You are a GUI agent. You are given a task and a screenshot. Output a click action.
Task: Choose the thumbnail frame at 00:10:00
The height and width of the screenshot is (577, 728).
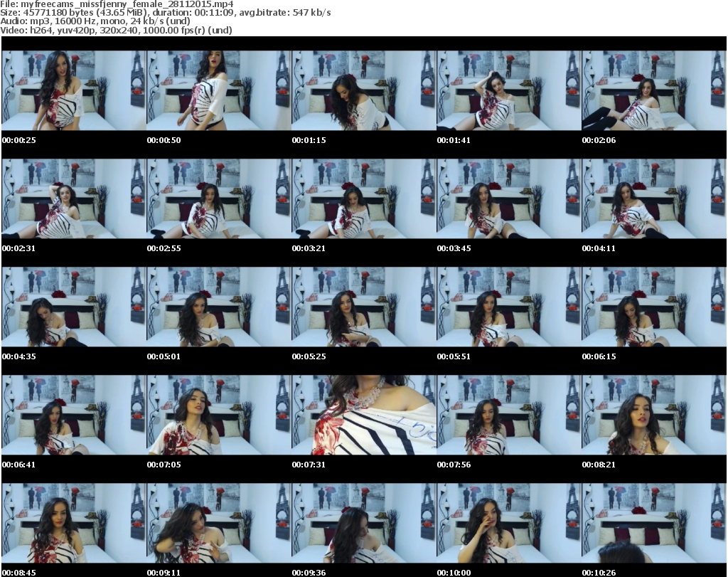(509, 523)
